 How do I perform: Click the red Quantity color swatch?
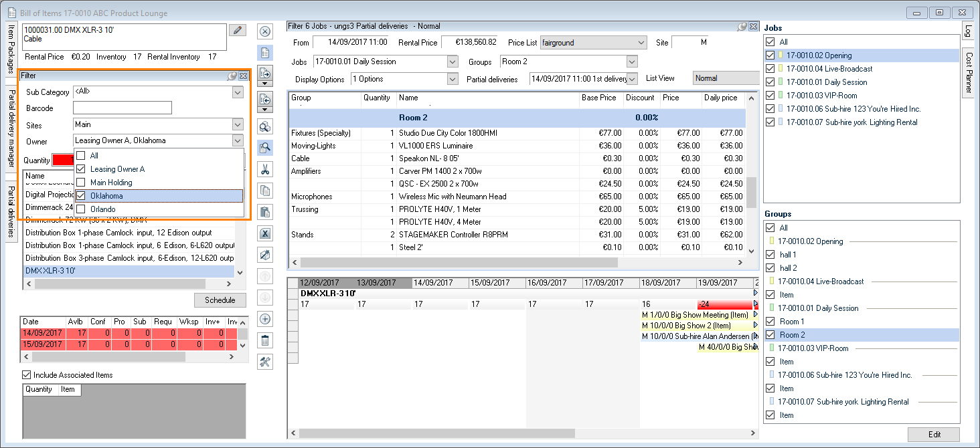coord(62,160)
